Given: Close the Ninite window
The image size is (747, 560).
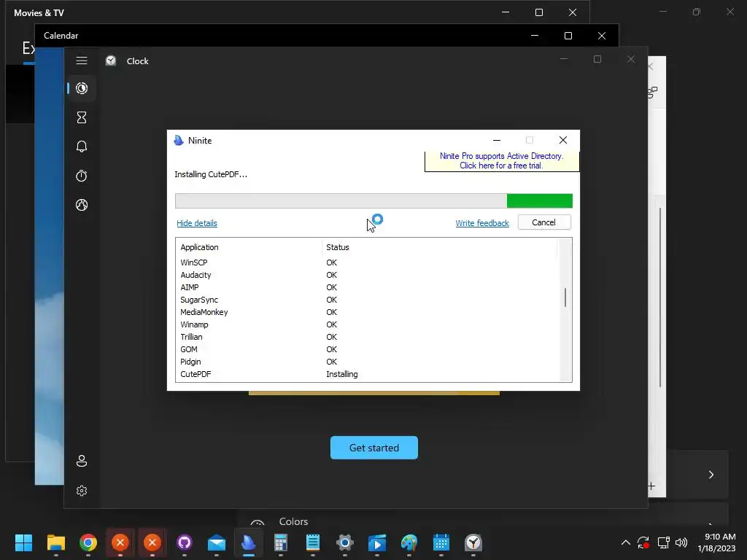Looking at the screenshot, I should (563, 140).
